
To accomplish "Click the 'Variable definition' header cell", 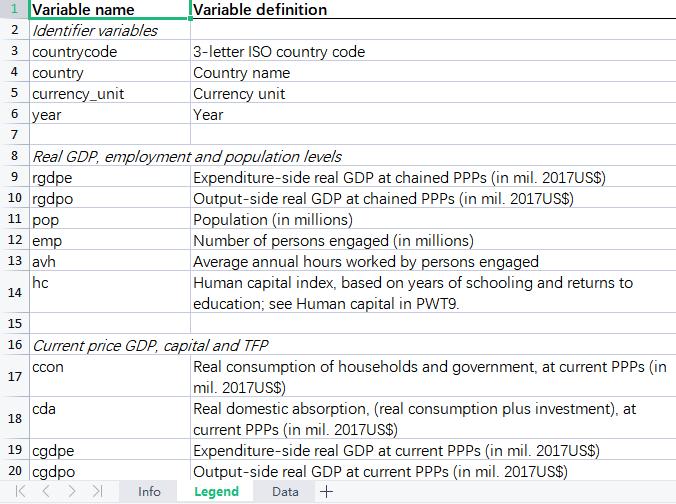I will [432, 10].
